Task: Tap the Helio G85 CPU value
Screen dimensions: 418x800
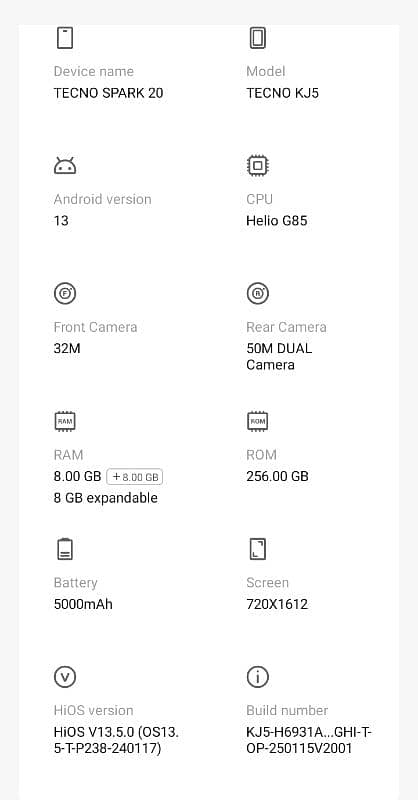Action: click(277, 221)
